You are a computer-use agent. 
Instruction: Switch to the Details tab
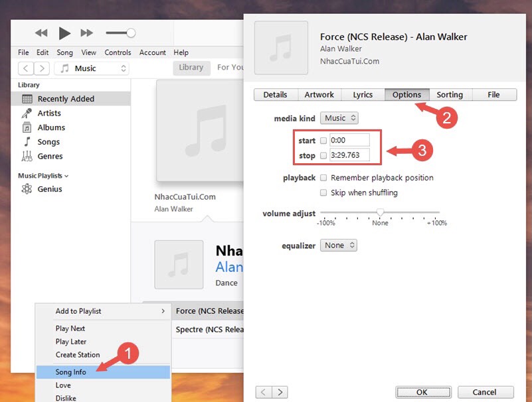pos(275,95)
